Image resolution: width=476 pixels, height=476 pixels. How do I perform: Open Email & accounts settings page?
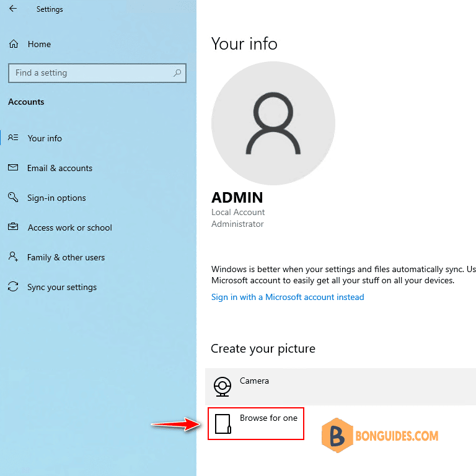pyautogui.click(x=59, y=168)
